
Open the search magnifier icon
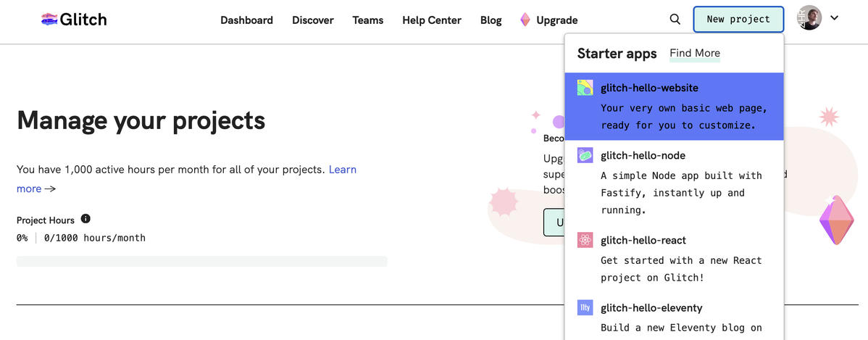pyautogui.click(x=675, y=20)
